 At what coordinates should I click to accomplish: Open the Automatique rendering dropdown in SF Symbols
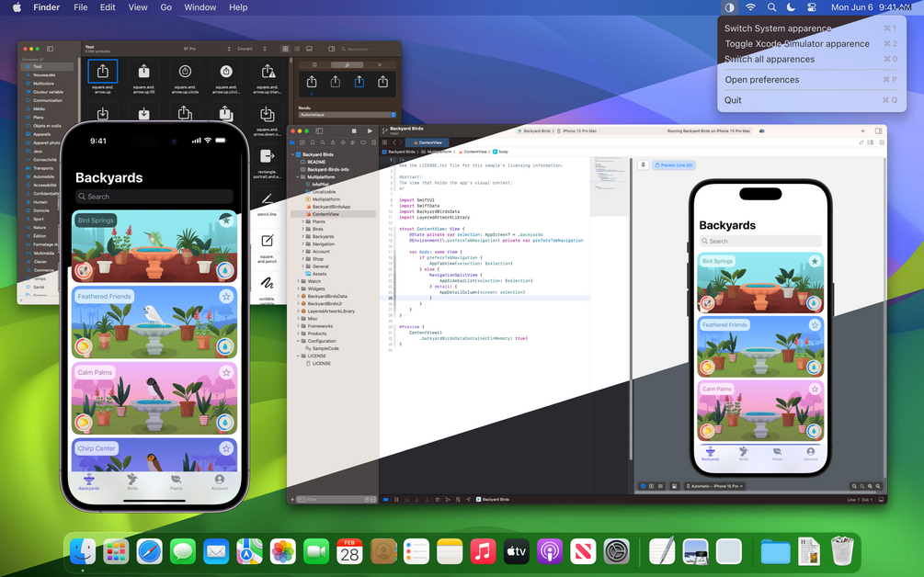coord(348,115)
